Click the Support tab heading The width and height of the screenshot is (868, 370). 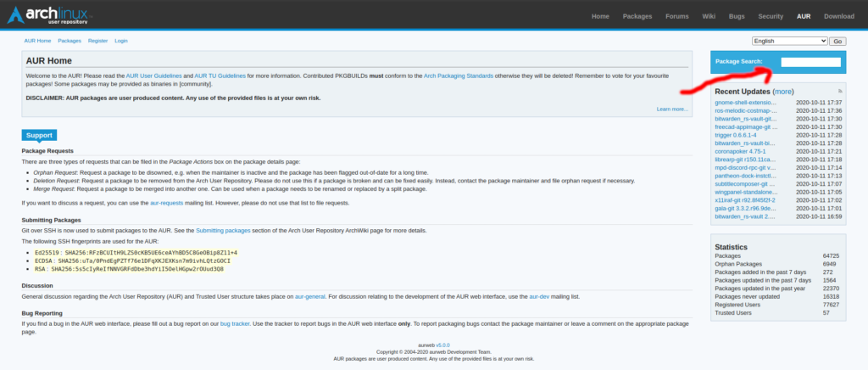[39, 135]
